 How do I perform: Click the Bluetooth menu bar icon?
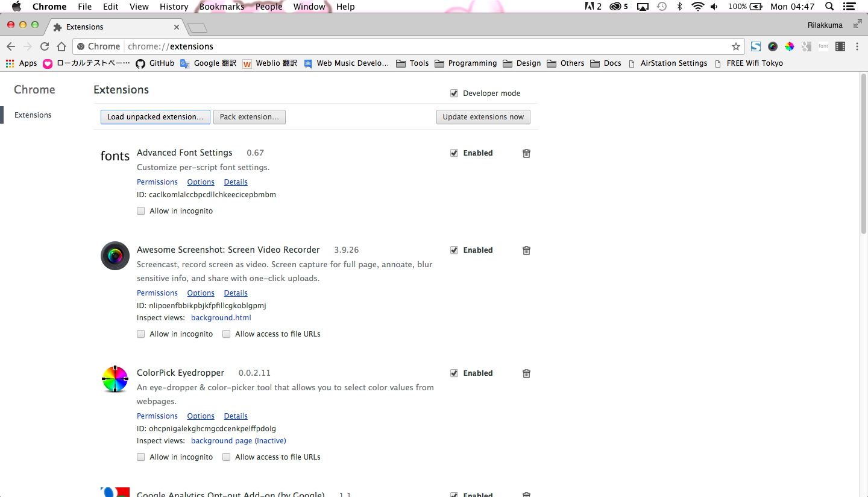click(679, 7)
